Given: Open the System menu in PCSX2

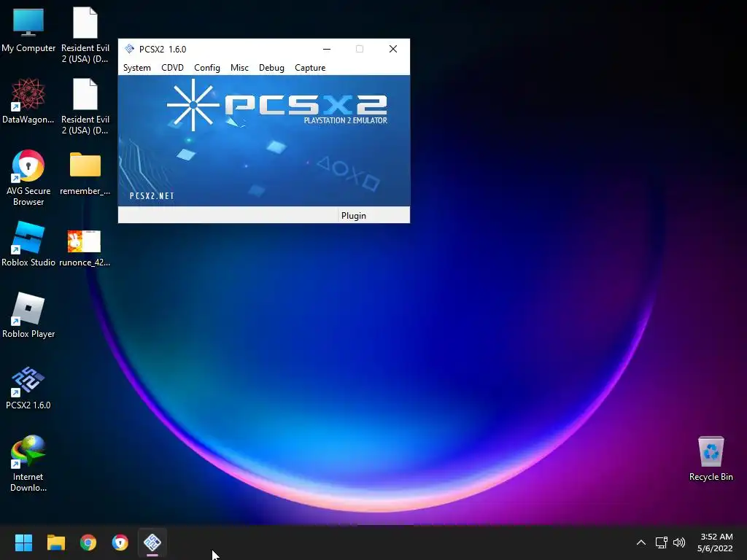Looking at the screenshot, I should pos(136,68).
